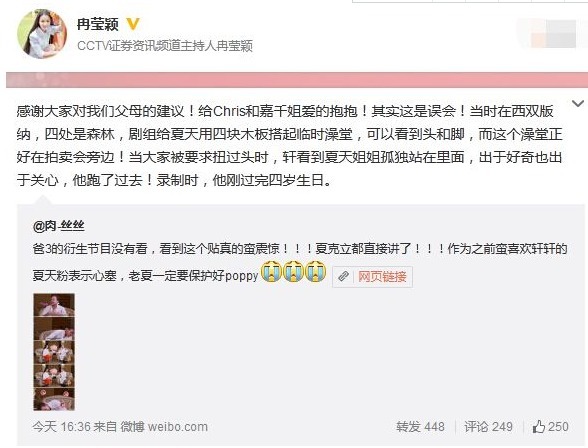Click the second crying emoji
Image resolution: width=588 pixels, height=448 pixels.
pyautogui.click(x=293, y=271)
